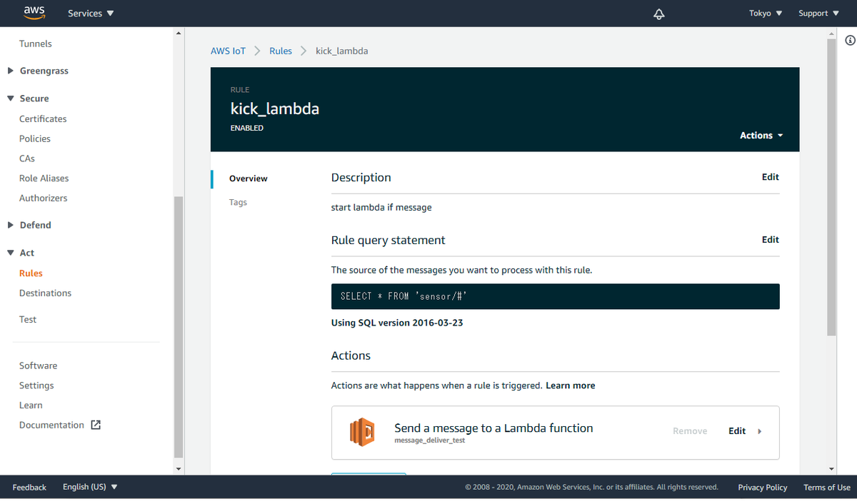Edit the Rule query statement
Screen dimensions: 857x504
pos(771,240)
